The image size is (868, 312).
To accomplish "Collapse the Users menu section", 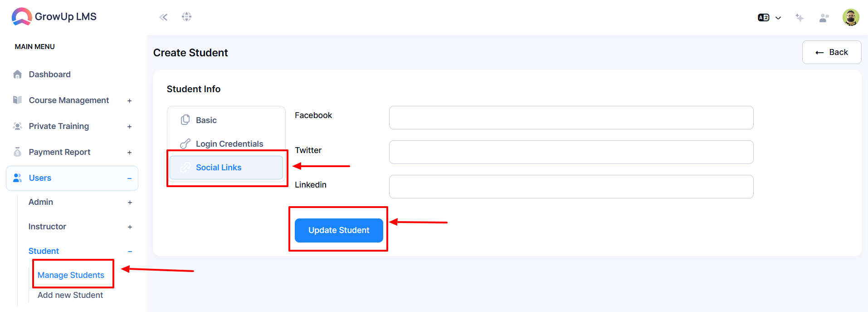I will (72, 178).
